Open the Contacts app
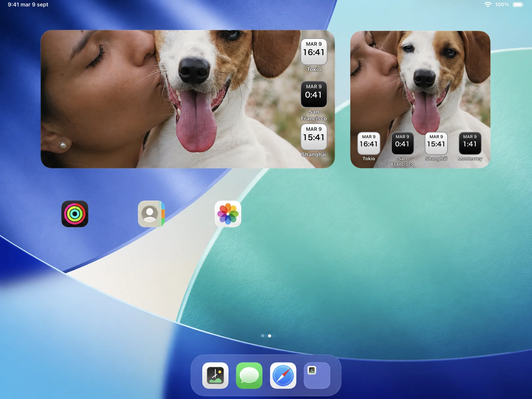This screenshot has width=532, height=399. [151, 214]
